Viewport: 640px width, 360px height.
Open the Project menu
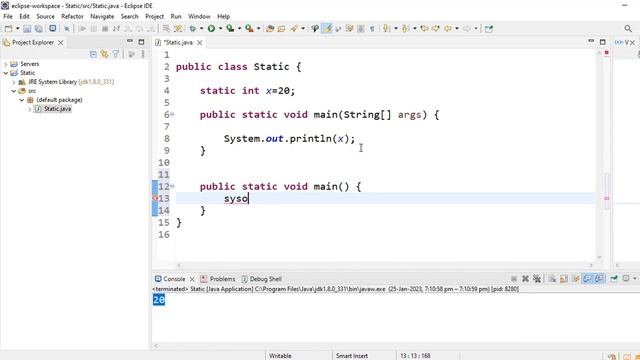(x=154, y=16)
